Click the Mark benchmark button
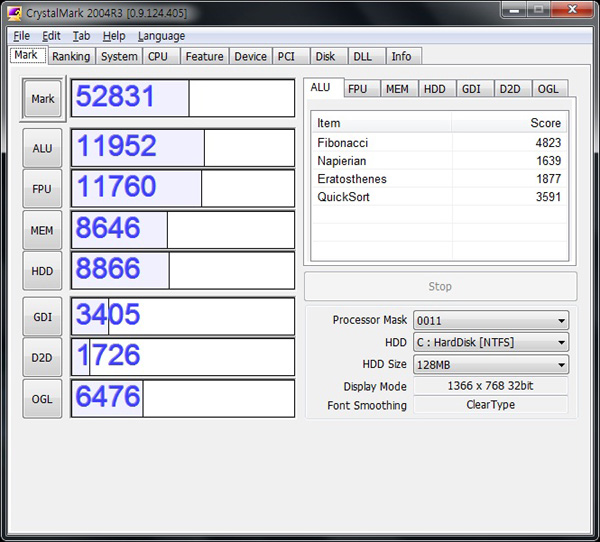 pos(42,99)
